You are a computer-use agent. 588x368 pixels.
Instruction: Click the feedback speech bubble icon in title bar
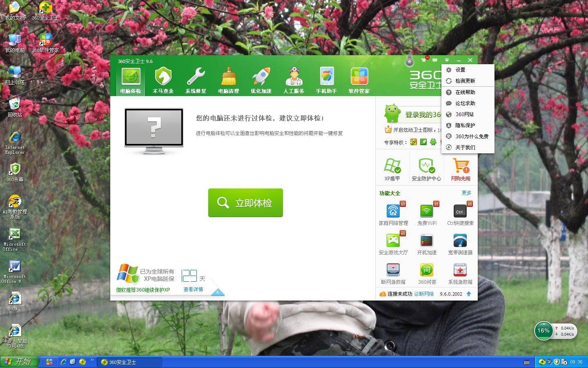(435, 60)
